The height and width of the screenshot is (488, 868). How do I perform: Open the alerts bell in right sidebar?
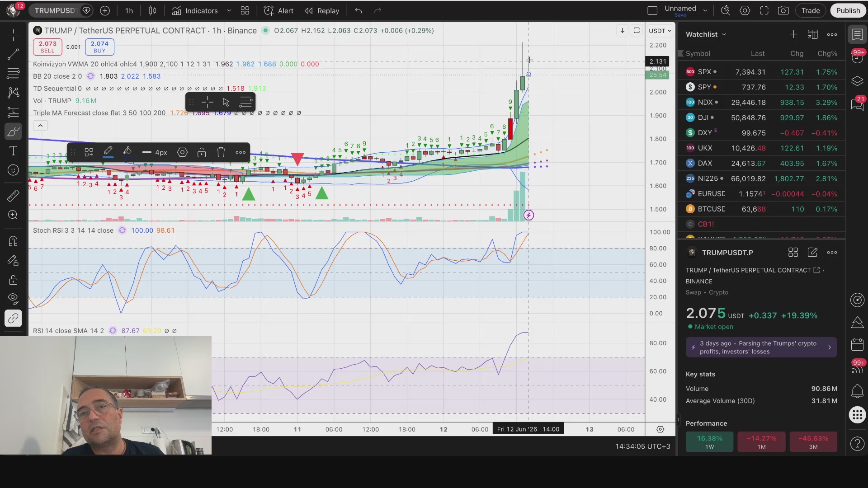(857, 391)
